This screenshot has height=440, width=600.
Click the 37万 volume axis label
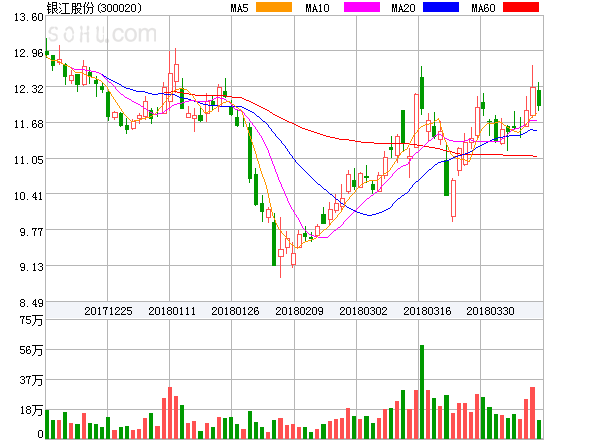(31, 380)
